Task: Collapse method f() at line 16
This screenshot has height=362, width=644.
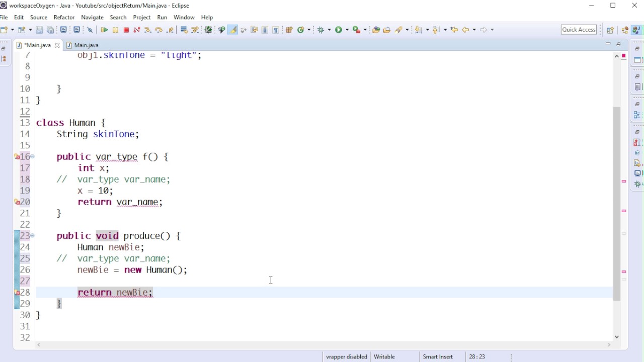Action: pyautogui.click(x=33, y=156)
